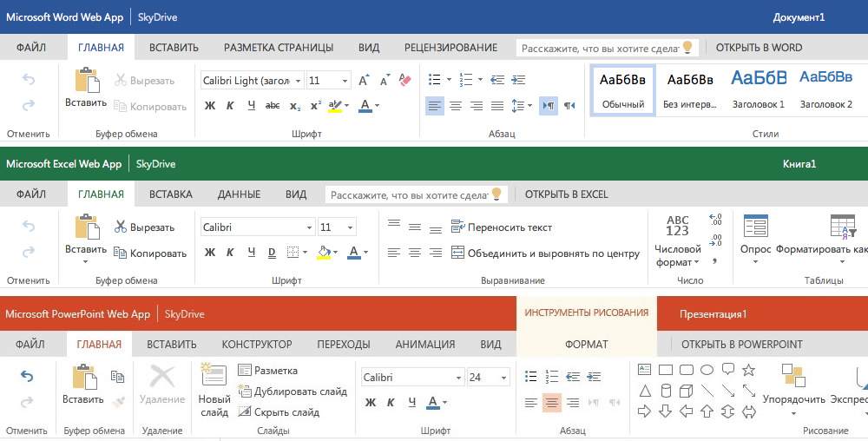Open Excel font name Calibri dropdown
Screen dimensions: 868x441
pos(310,227)
